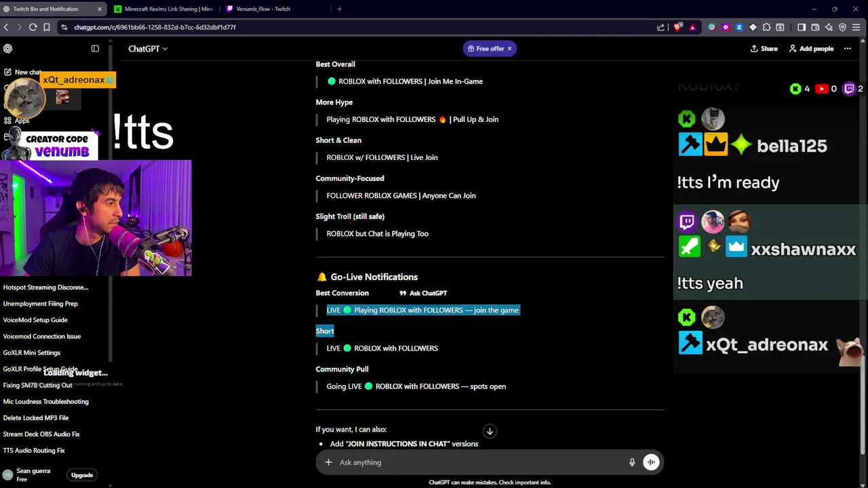The width and height of the screenshot is (868, 488).
Task: Click teal circular extension icon
Action: 711,27
